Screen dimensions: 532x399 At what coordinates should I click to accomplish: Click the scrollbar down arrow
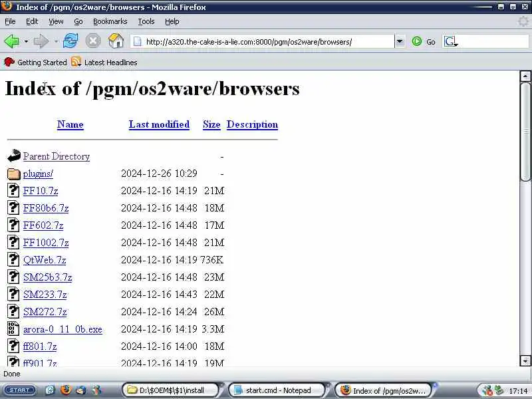(x=525, y=360)
